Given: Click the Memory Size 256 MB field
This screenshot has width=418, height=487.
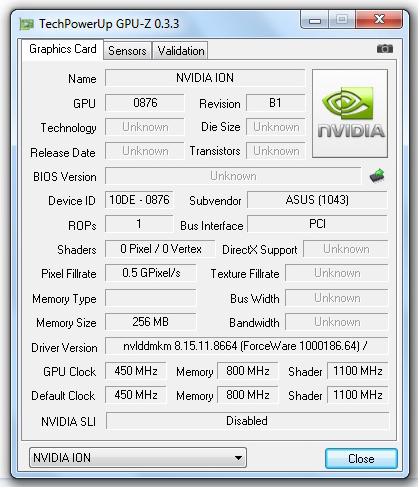Looking at the screenshot, I should click(x=151, y=322).
